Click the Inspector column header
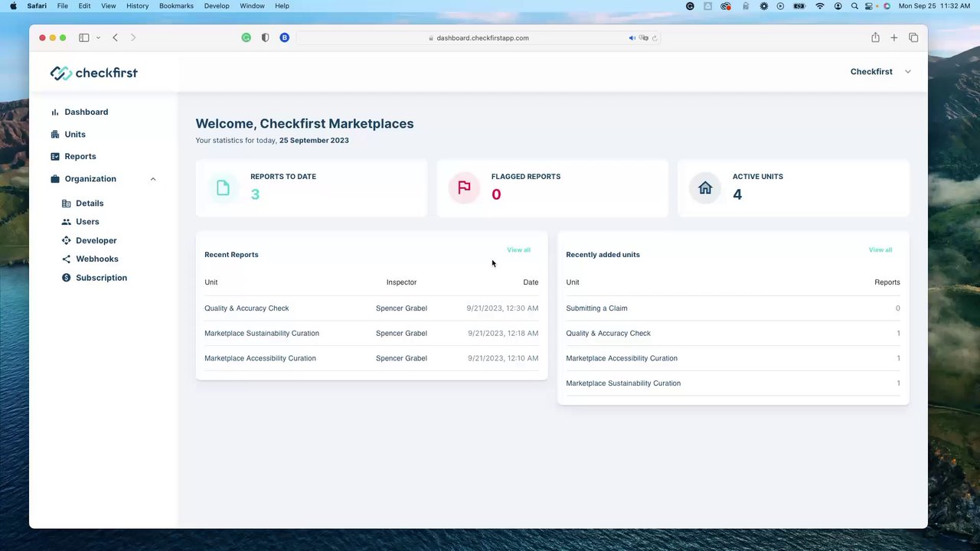Image resolution: width=980 pixels, height=551 pixels. click(401, 282)
